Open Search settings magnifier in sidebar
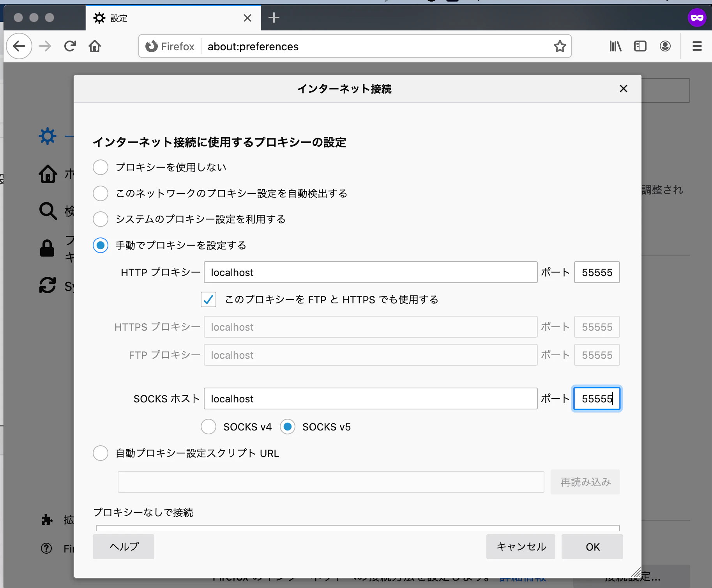 click(x=48, y=211)
